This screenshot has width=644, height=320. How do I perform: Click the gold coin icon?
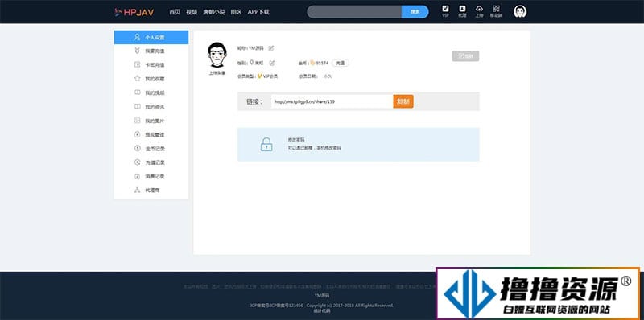coord(312,63)
